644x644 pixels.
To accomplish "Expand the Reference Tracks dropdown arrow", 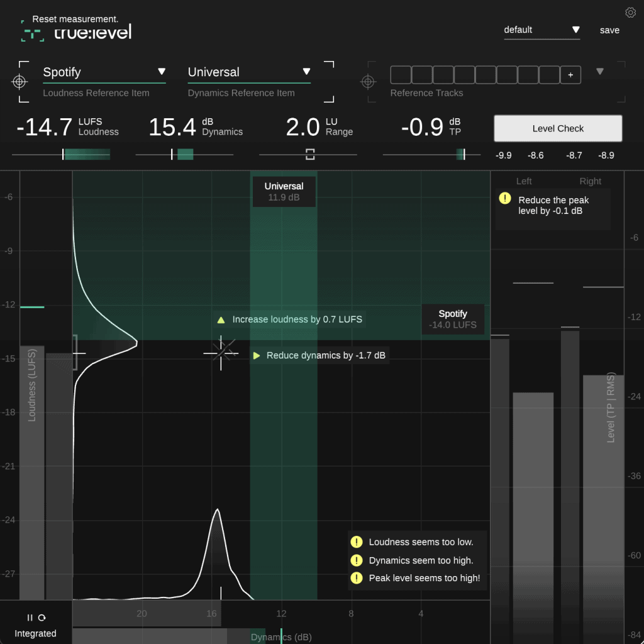I will click(x=599, y=72).
